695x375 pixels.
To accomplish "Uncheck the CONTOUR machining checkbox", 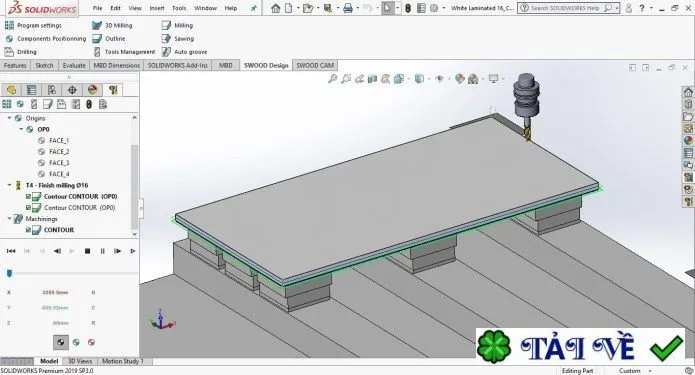I will (28, 230).
